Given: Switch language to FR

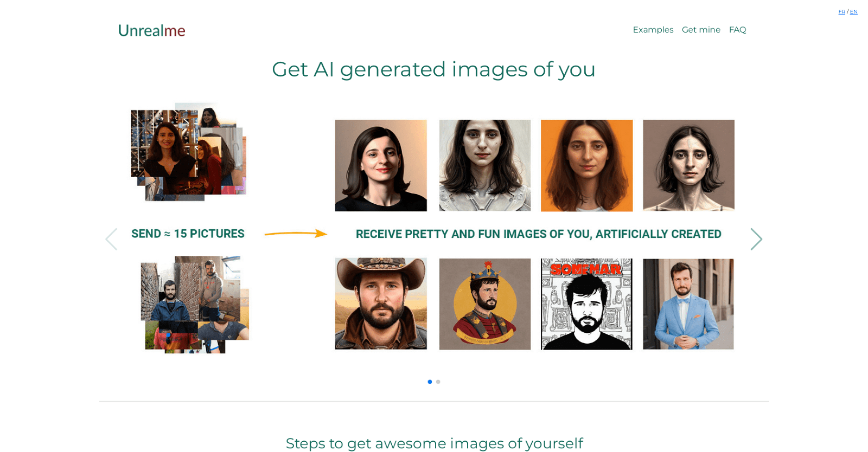Looking at the screenshot, I should point(841,12).
